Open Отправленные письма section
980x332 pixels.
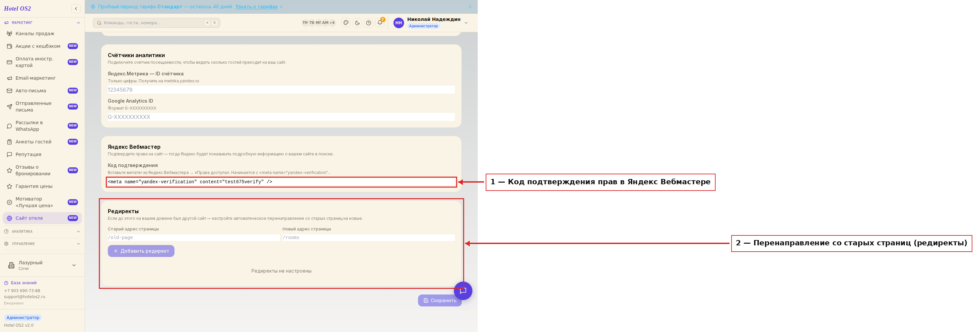click(x=42, y=107)
